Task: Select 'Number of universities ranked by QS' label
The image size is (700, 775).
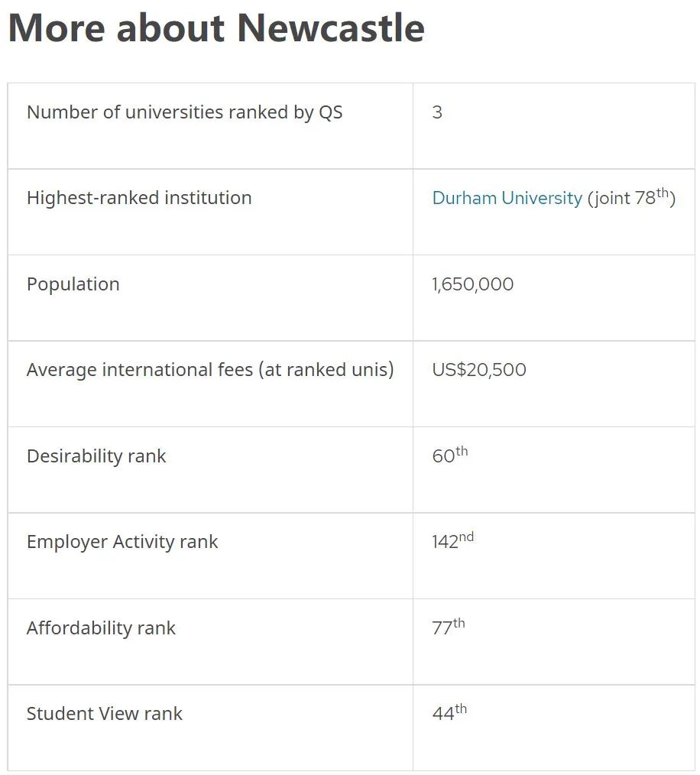Action: [x=184, y=112]
